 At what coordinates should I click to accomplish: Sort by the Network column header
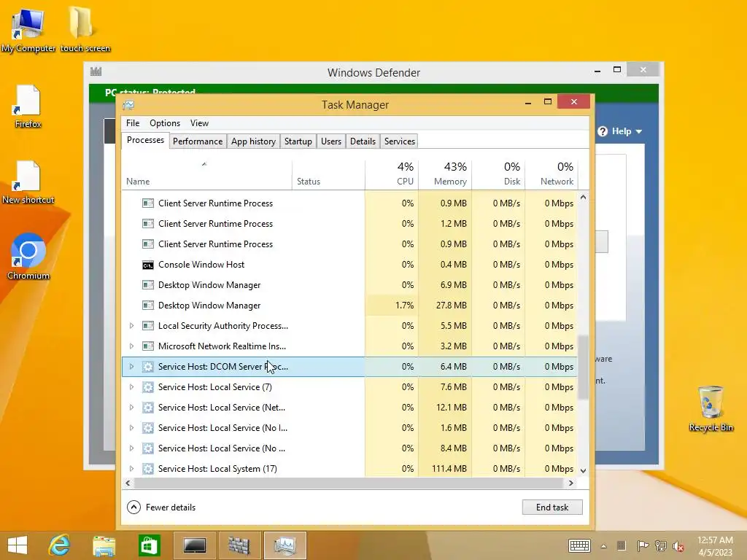tap(551, 174)
